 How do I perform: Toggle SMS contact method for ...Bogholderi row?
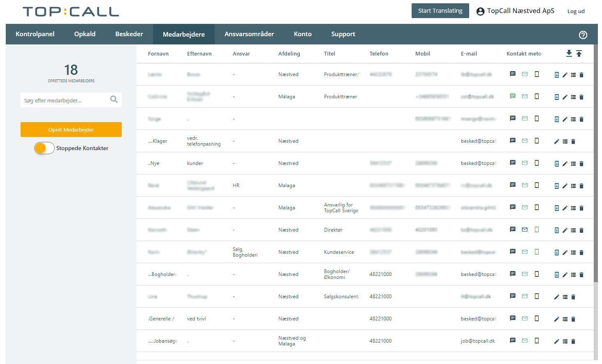(x=513, y=274)
